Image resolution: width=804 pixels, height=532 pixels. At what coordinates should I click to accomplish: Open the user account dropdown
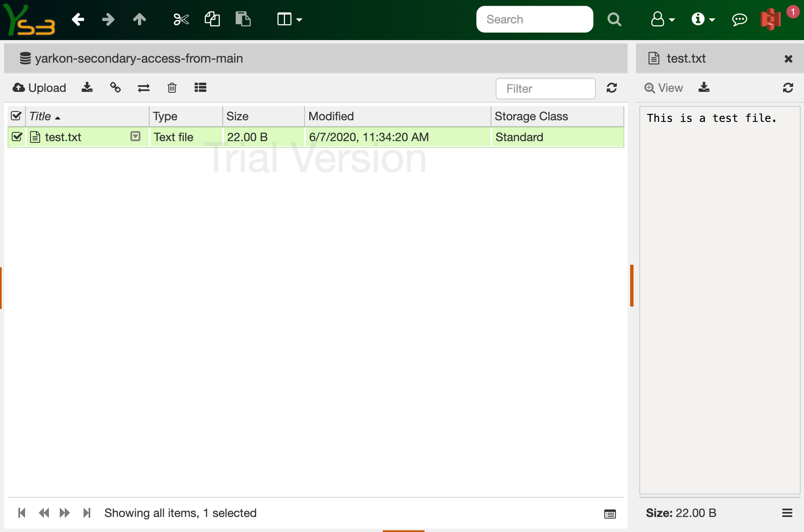coord(662,19)
